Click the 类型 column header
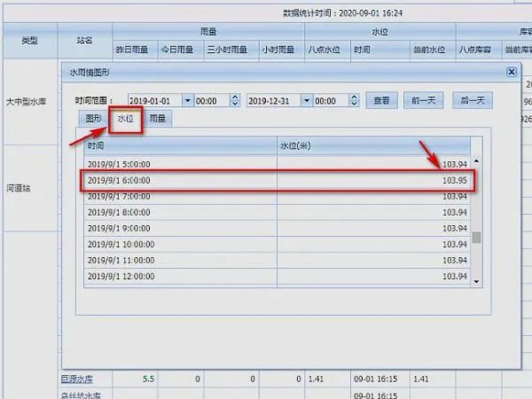Screen dimensions: 532x399 (30, 41)
